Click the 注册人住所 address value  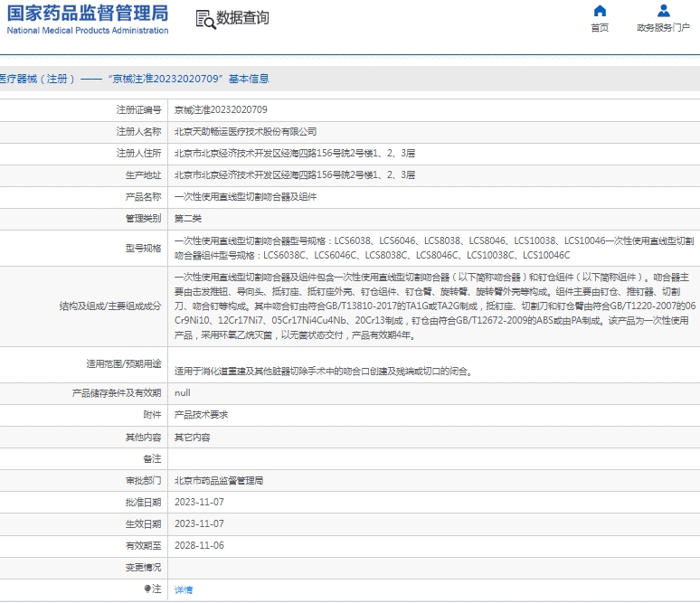click(295, 154)
